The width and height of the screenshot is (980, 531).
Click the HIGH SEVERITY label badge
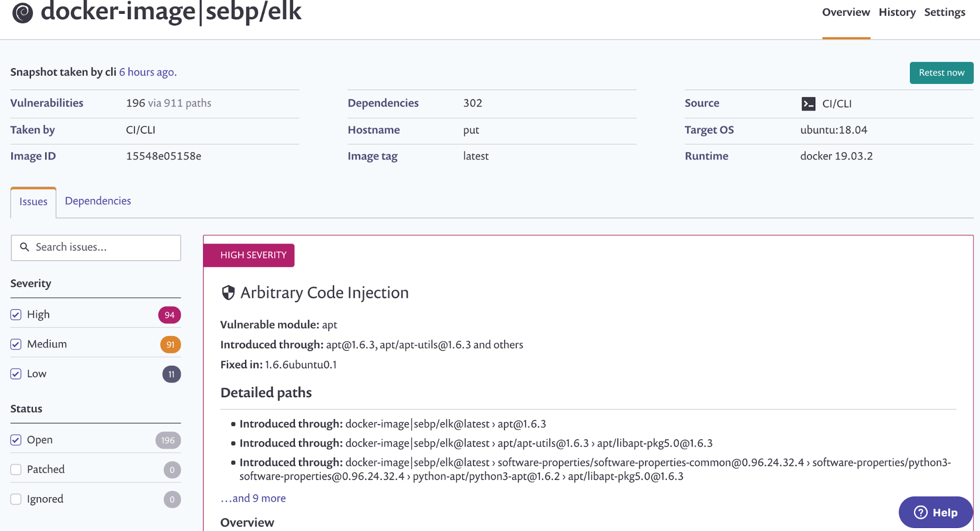249,255
